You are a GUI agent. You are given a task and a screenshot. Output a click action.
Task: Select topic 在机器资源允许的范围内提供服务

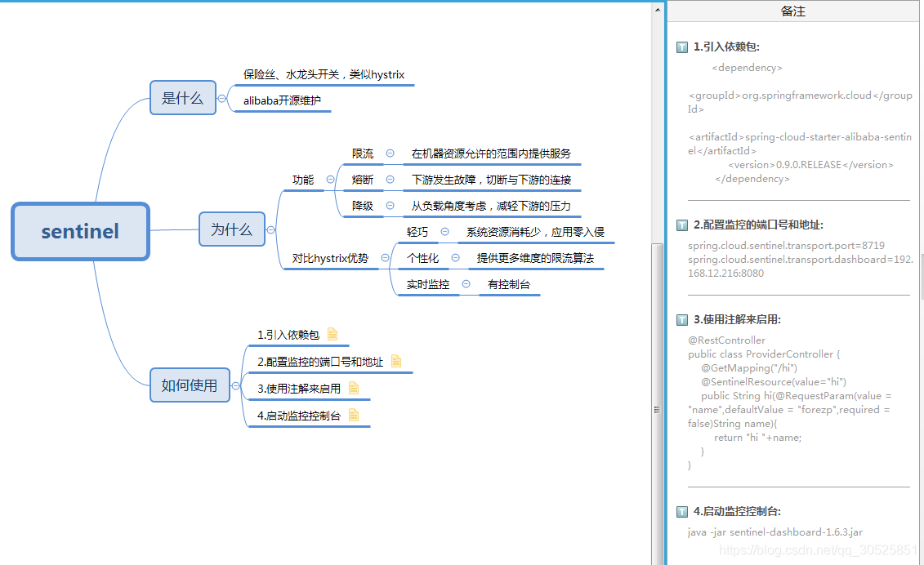[492, 153]
